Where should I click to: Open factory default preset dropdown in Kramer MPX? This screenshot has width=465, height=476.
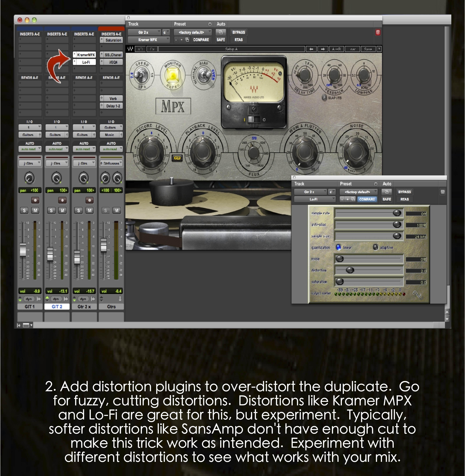point(192,32)
